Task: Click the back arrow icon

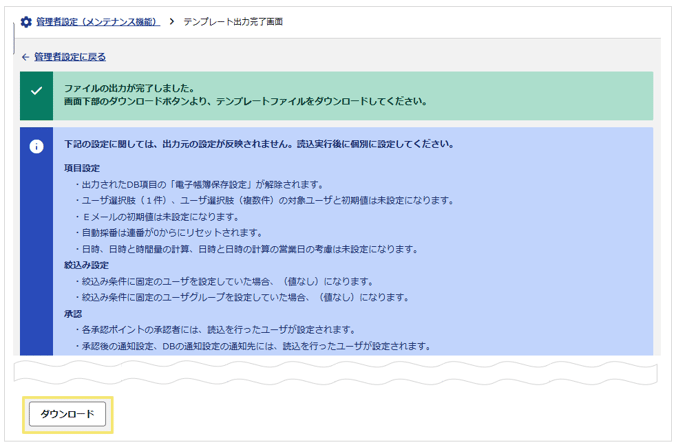Action: click(25, 57)
